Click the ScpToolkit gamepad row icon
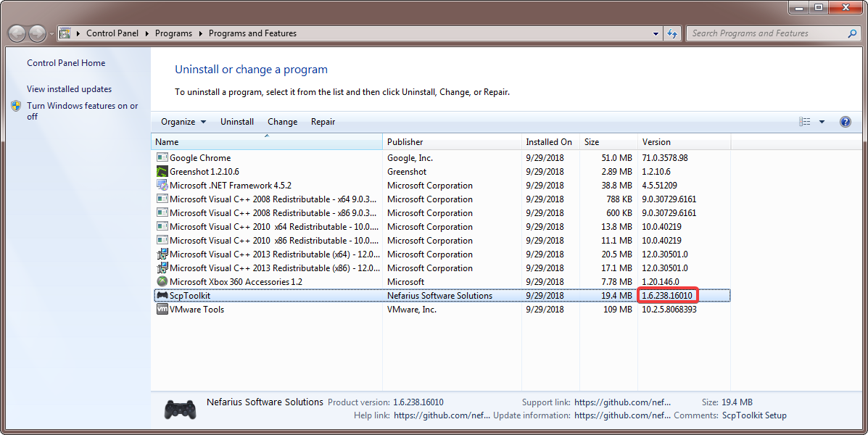Screen dimensions: 868x435 tap(162, 296)
